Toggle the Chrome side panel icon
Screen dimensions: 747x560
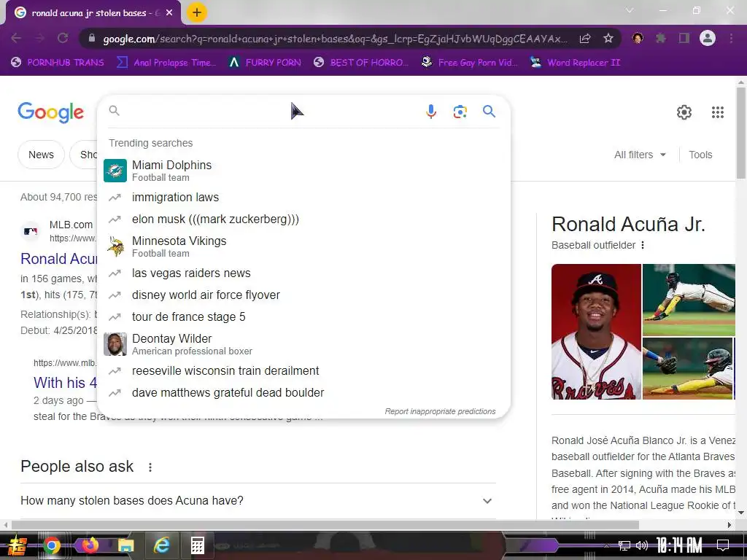point(684,38)
